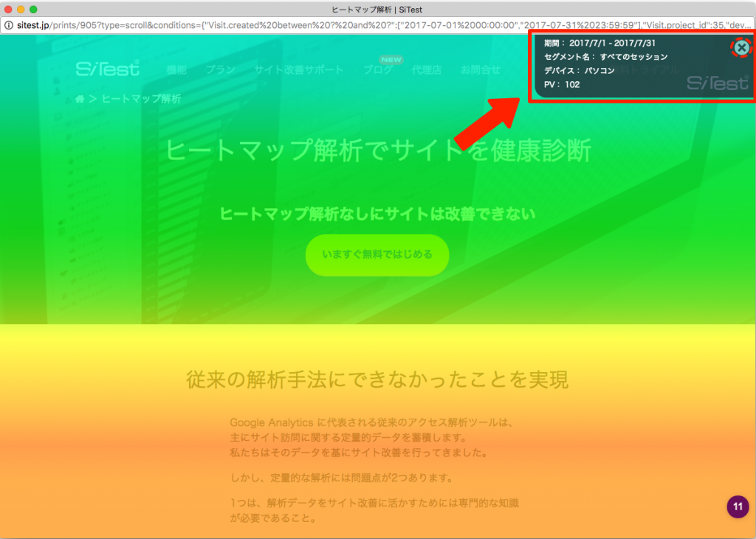Click the デバイス: パソコン text
756x539 pixels.
click(x=580, y=70)
